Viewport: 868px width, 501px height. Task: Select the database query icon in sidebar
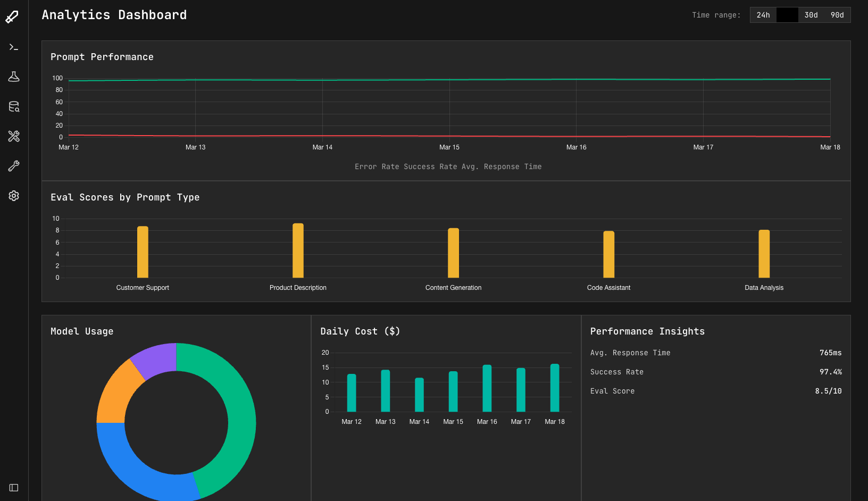pyautogui.click(x=13, y=106)
